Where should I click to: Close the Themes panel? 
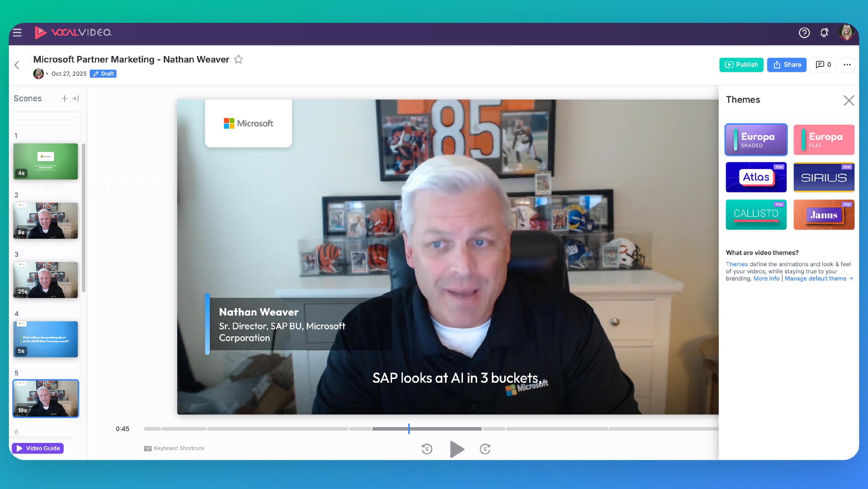coord(848,100)
